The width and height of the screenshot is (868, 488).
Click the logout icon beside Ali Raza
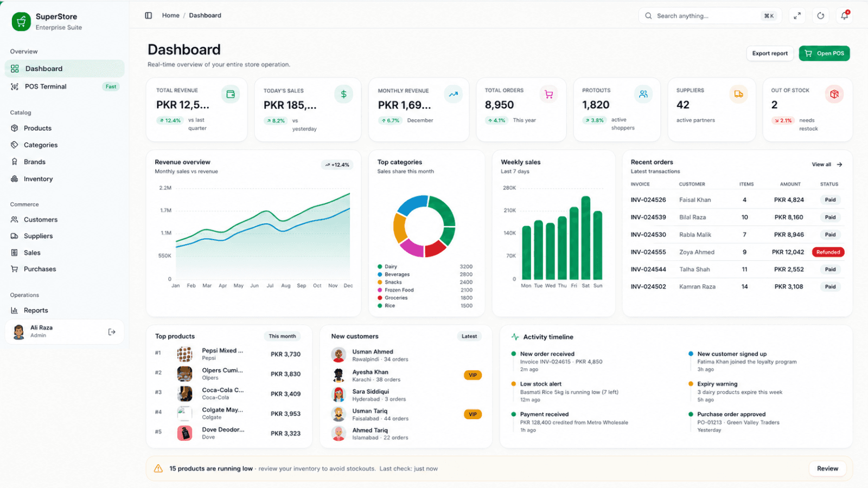point(112,332)
